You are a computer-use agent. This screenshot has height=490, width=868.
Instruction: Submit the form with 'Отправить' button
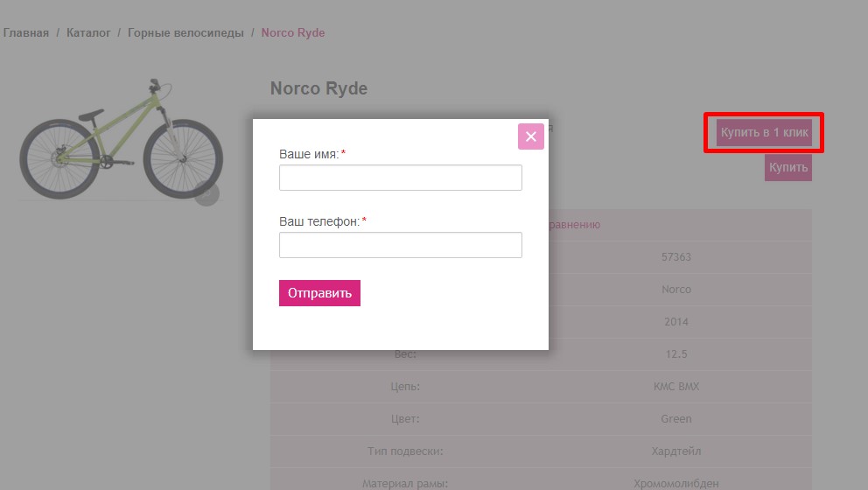(x=319, y=293)
